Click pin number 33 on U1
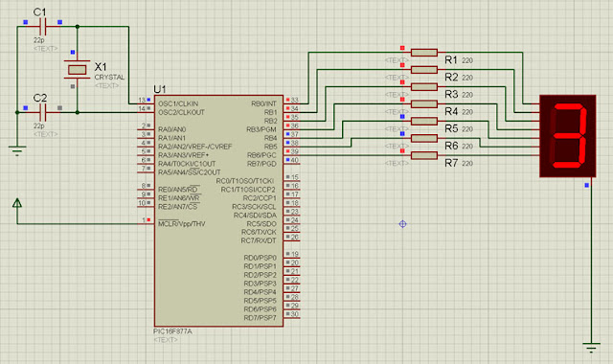 (295, 100)
